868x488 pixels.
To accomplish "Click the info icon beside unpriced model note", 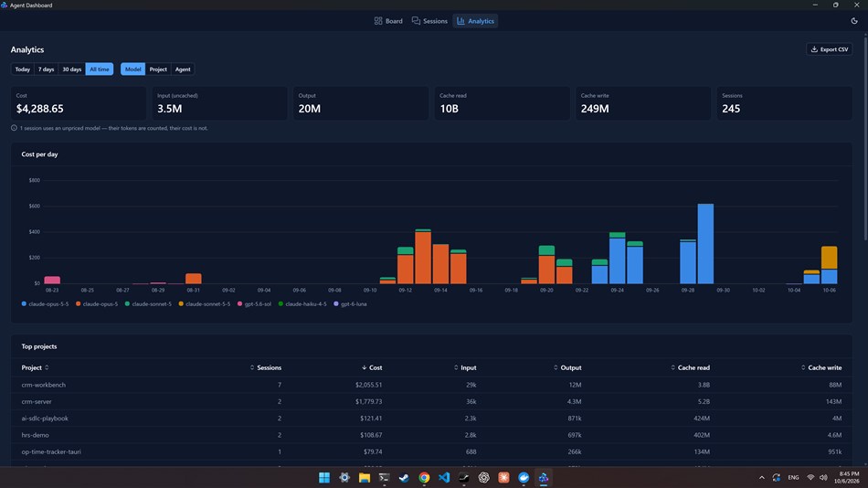I will 14,128.
